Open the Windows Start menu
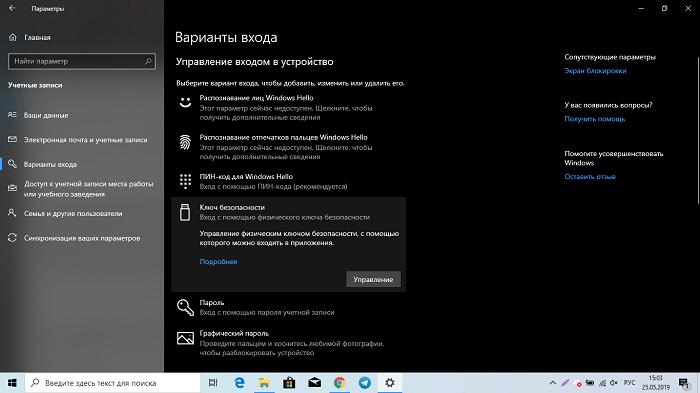This screenshot has height=393, width=700. tap(12, 383)
